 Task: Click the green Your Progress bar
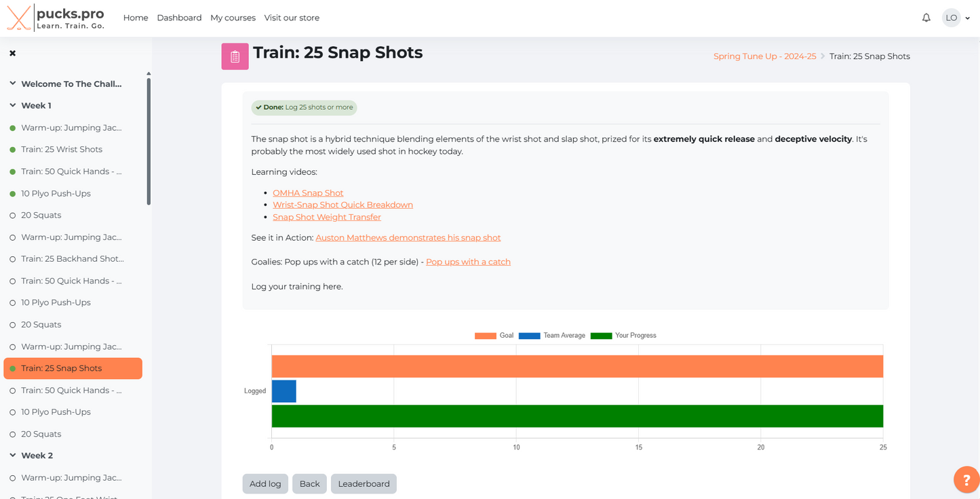[x=576, y=416]
